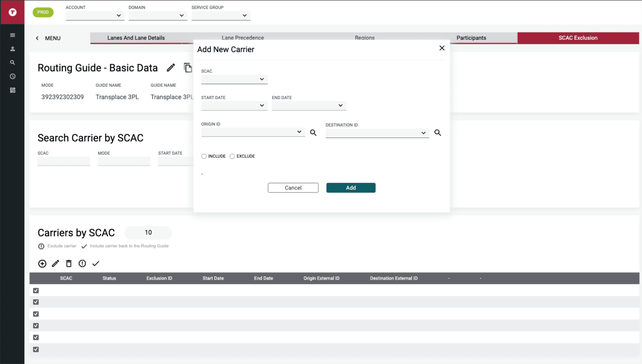Click the sidebar search icon
Image resolution: width=642 pixels, height=364 pixels.
13,62
